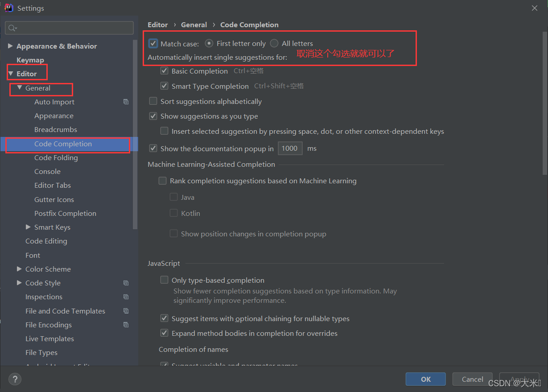Enable Only type-based completion checkbox
The height and width of the screenshot is (392, 548).
tap(164, 280)
